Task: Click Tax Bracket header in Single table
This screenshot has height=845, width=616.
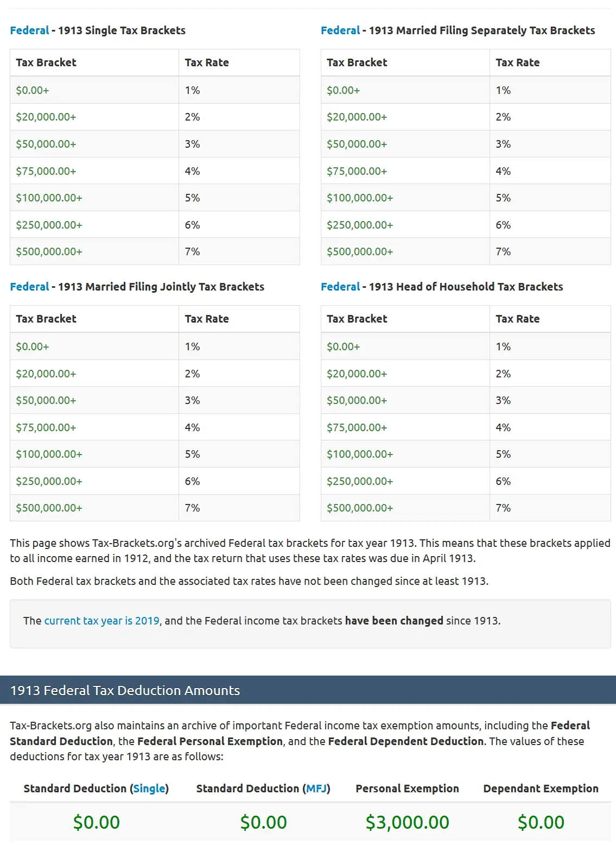Action: 46,62
